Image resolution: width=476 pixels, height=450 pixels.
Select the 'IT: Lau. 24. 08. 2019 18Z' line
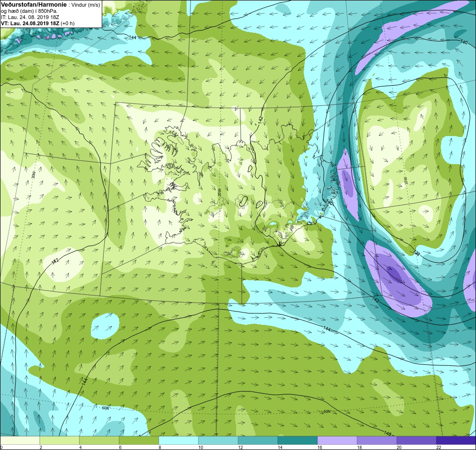click(x=30, y=17)
